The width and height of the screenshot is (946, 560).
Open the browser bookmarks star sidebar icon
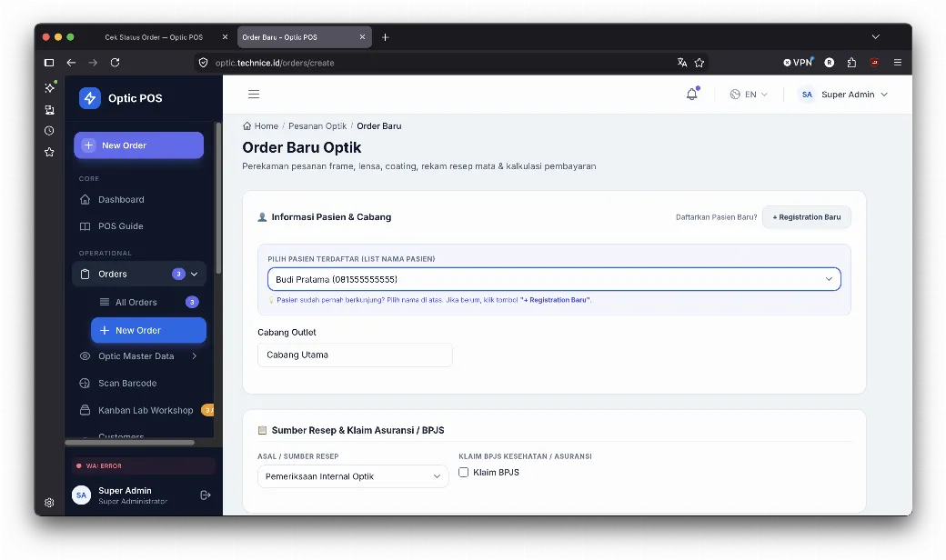[x=49, y=152]
